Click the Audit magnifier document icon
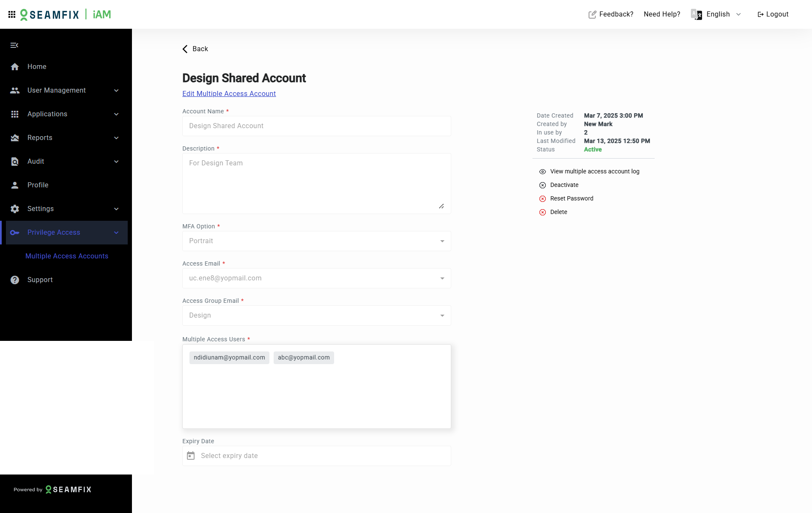 click(15, 162)
